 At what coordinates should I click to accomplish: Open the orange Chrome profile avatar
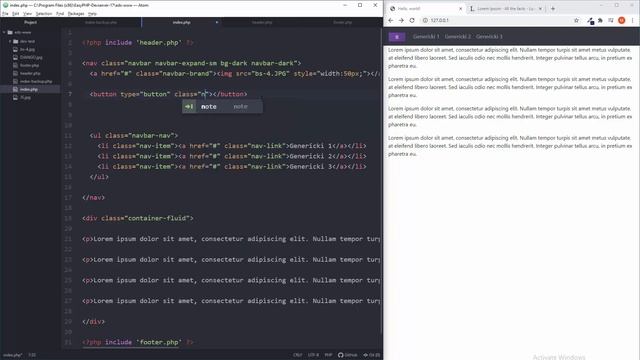coord(622,20)
